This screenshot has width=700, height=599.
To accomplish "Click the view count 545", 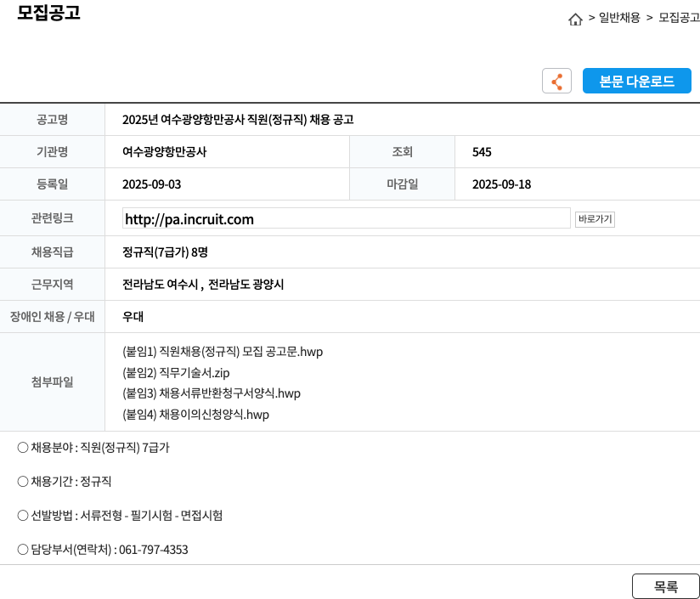I will click(482, 152).
